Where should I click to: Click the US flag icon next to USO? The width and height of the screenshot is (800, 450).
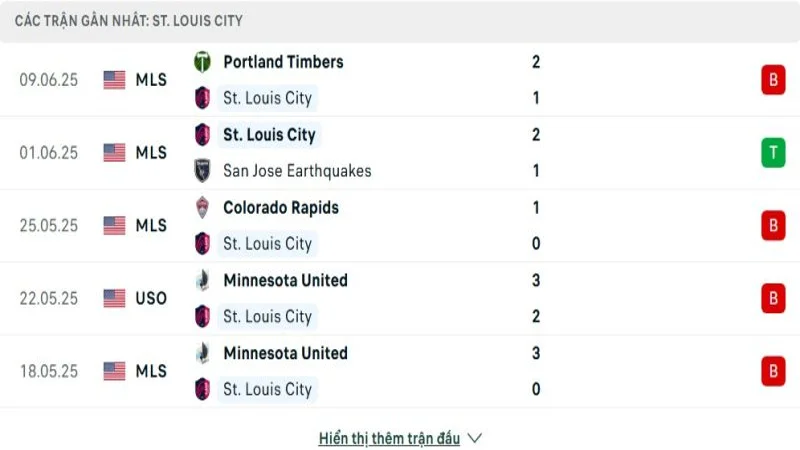114,298
